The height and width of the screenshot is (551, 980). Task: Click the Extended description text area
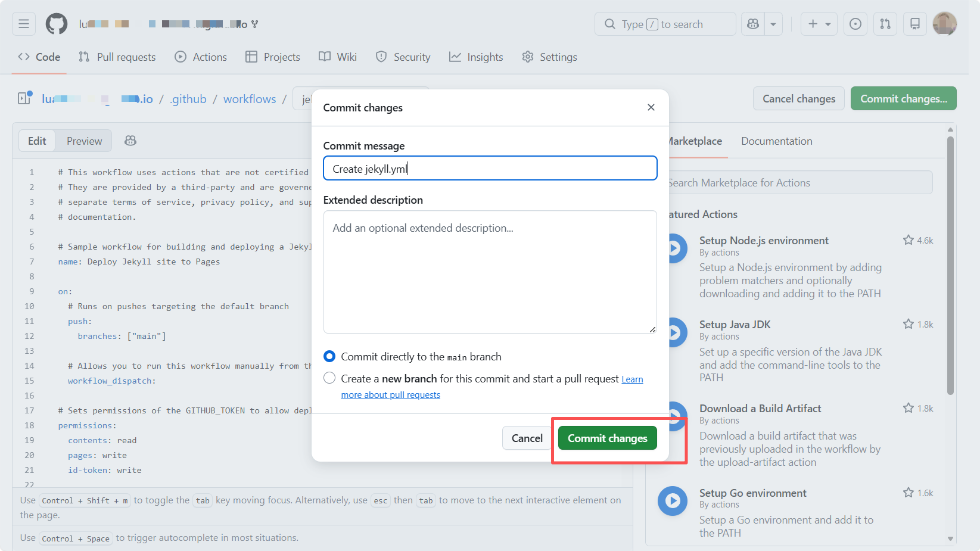(x=490, y=272)
